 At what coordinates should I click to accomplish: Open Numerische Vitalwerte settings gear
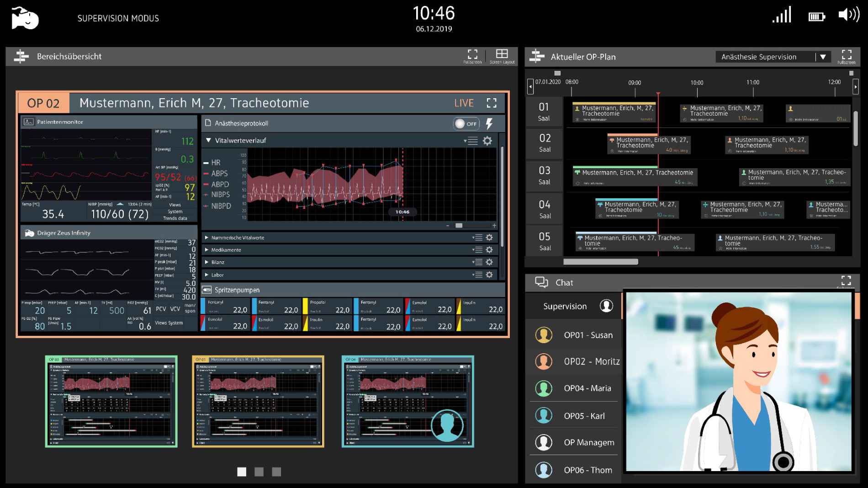click(x=489, y=238)
